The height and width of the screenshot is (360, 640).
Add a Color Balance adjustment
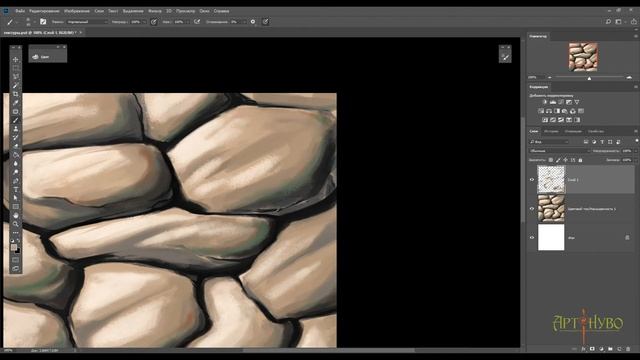[x=549, y=111]
